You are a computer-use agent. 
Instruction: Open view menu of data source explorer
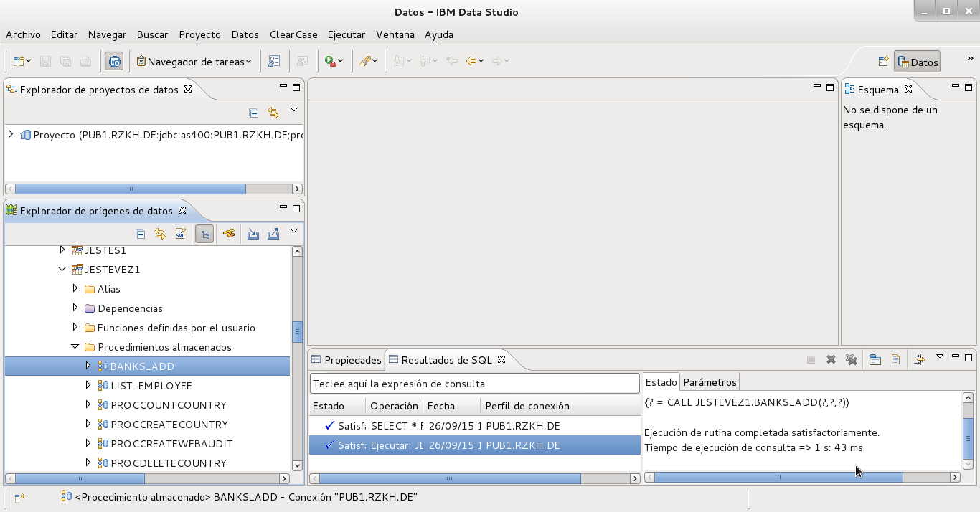point(294,231)
